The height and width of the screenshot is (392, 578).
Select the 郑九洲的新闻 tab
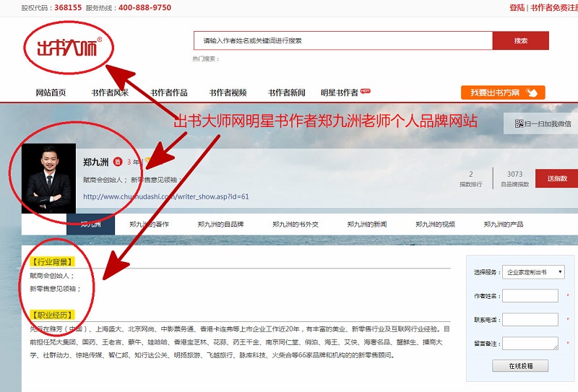(x=366, y=225)
